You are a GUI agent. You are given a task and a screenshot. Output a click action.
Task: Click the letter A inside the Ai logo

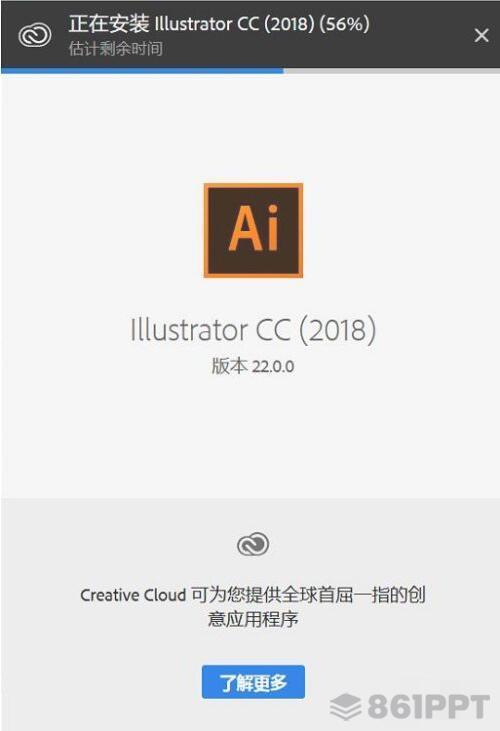pos(245,228)
